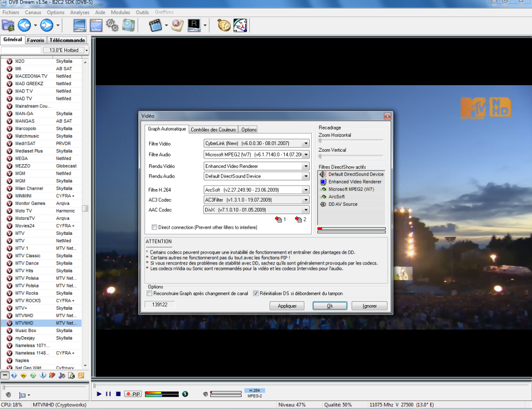The height and width of the screenshot is (409, 532).
Task: Click the fullscreen frame toolbar icon
Action: click(x=129, y=25)
